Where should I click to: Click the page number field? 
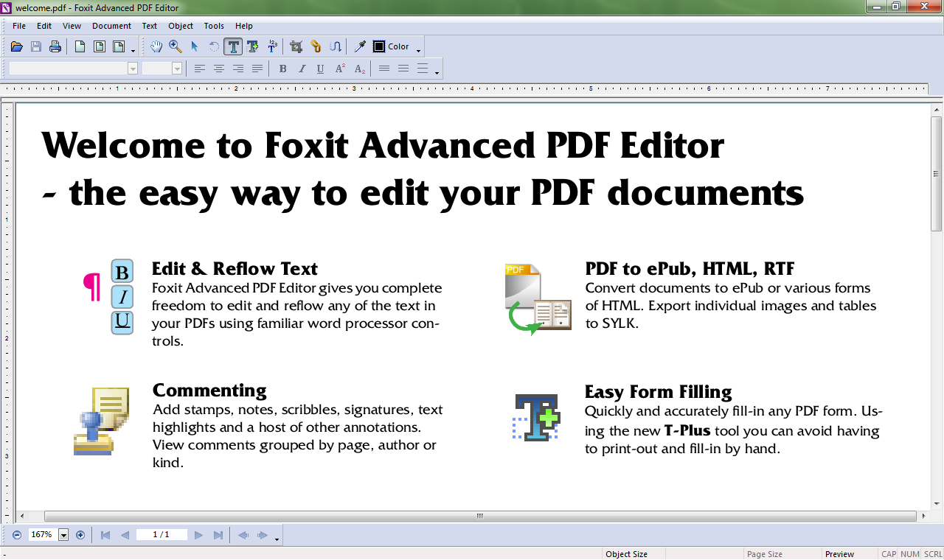[x=161, y=535]
